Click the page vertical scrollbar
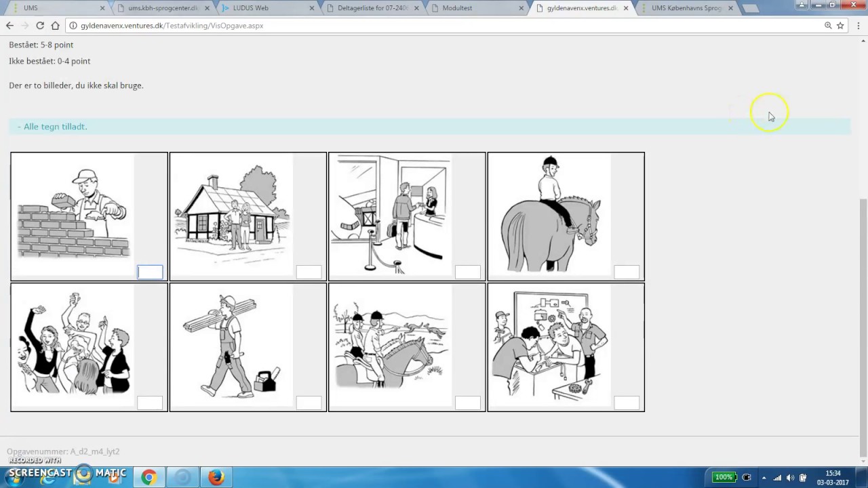Image resolution: width=868 pixels, height=488 pixels. [863, 329]
